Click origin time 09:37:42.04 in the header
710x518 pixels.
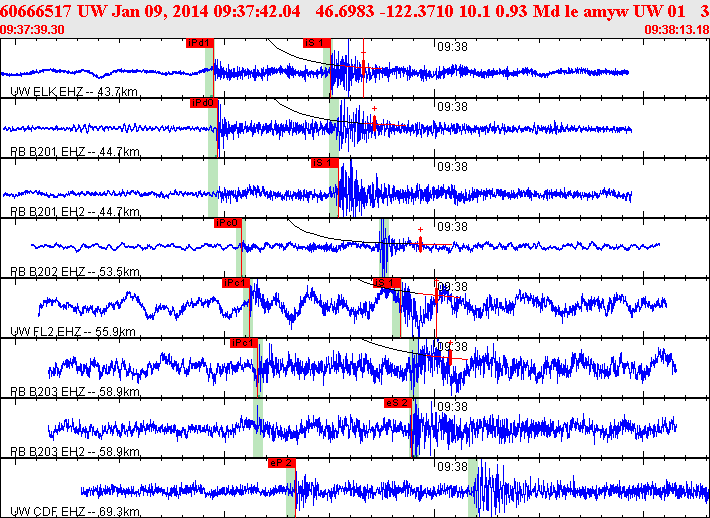click(x=257, y=11)
